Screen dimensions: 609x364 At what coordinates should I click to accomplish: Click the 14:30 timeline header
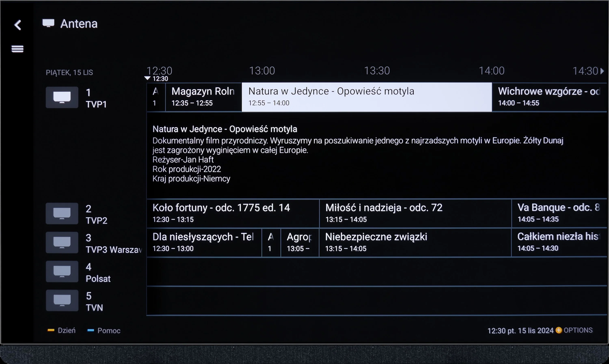(585, 71)
